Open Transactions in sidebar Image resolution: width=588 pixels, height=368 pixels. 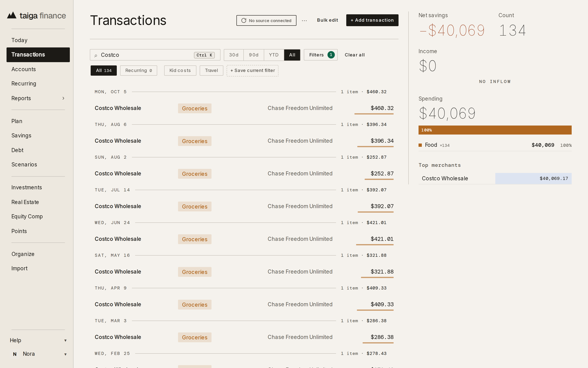pyautogui.click(x=38, y=55)
